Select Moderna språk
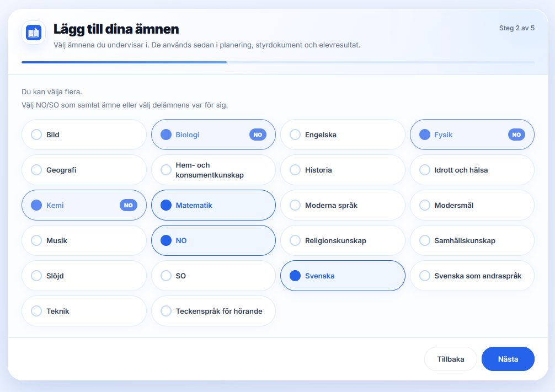Screen dimensions: 555x392 (343, 205)
